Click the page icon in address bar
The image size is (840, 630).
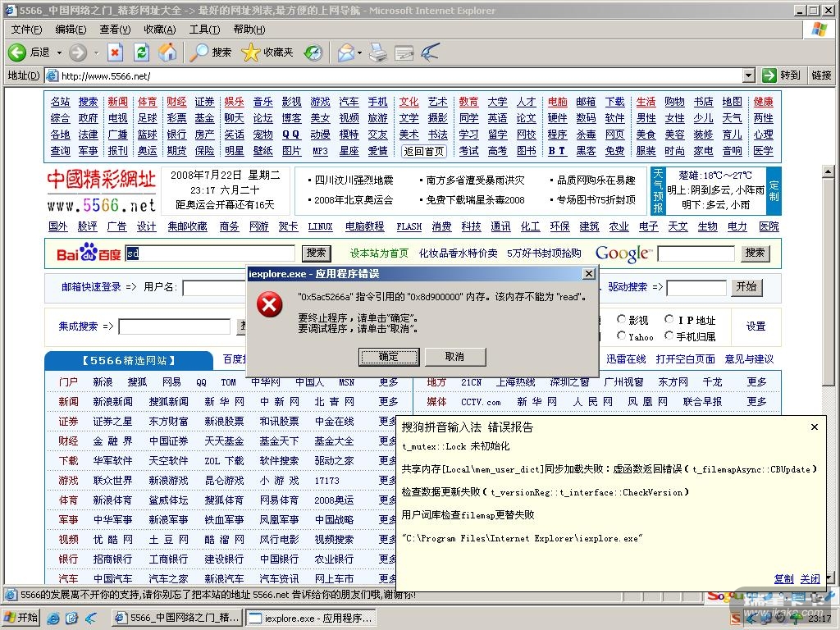coord(52,75)
